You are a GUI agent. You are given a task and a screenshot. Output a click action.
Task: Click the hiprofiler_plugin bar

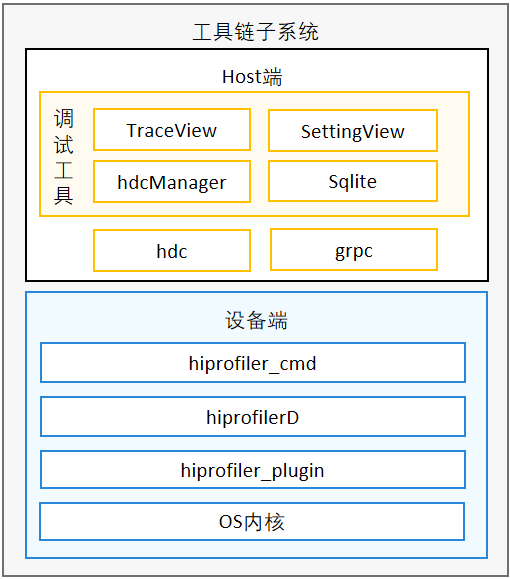pos(253,470)
